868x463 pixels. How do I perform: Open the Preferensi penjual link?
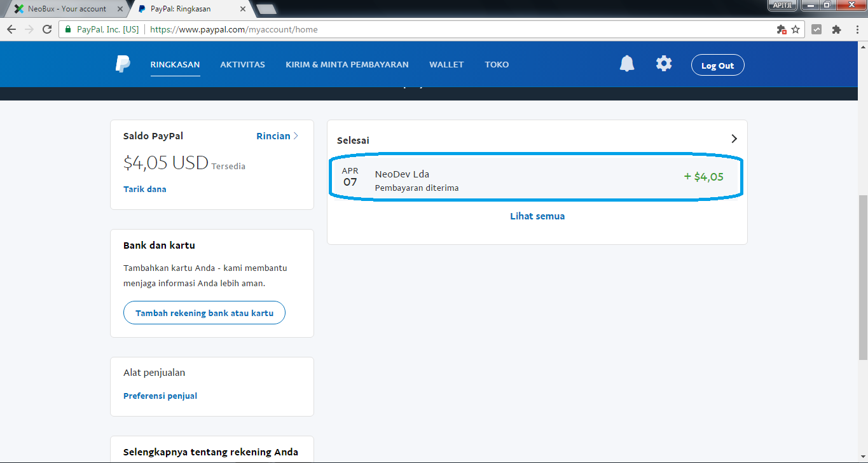[160, 396]
